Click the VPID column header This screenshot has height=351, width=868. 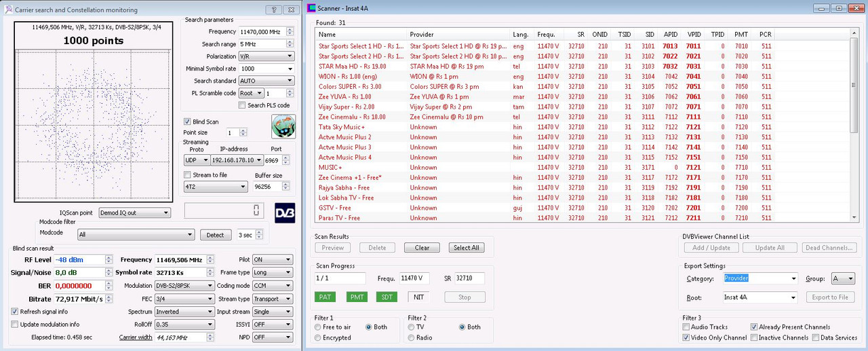pos(694,35)
